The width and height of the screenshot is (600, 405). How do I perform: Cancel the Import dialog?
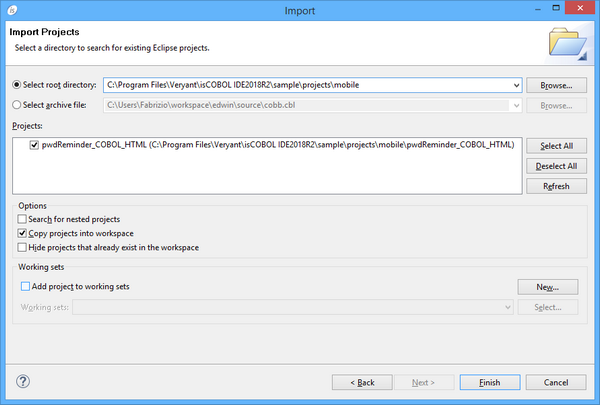click(x=555, y=382)
